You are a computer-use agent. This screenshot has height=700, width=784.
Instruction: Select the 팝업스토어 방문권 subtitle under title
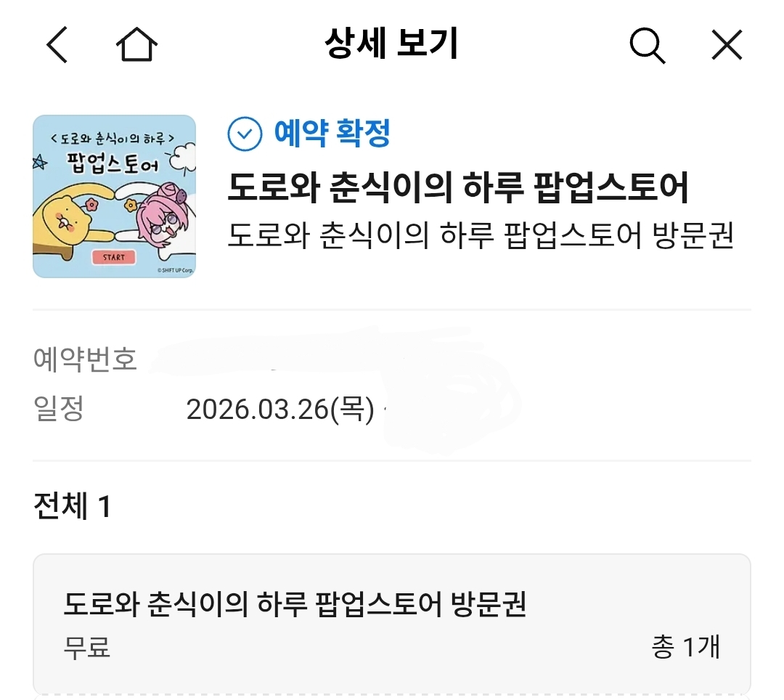[x=481, y=235]
